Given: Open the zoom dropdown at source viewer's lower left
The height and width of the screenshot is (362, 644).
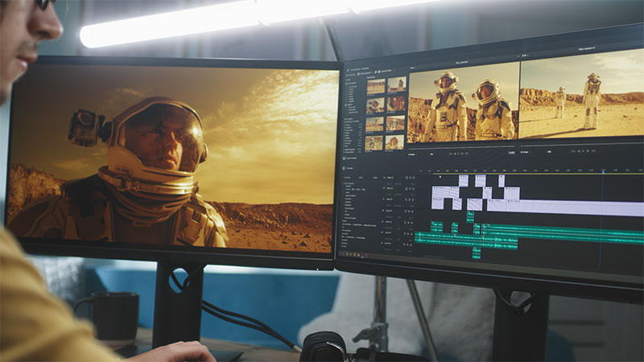Looking at the screenshot, I should 412,154.
